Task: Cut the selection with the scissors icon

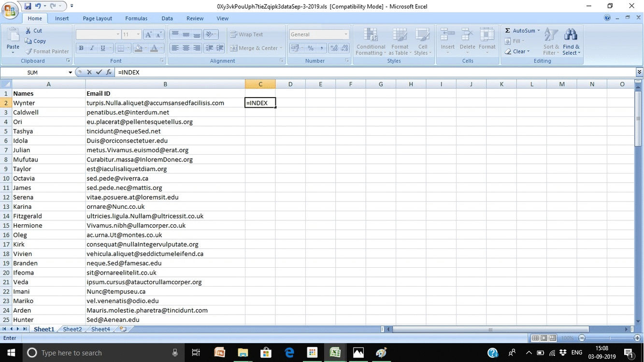Action: tap(33, 30)
